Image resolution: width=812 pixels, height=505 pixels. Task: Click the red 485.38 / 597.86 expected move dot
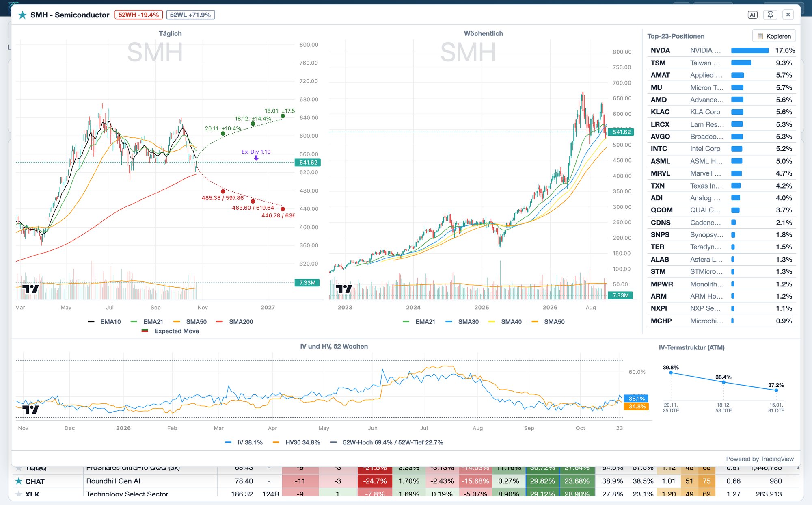[x=223, y=191]
